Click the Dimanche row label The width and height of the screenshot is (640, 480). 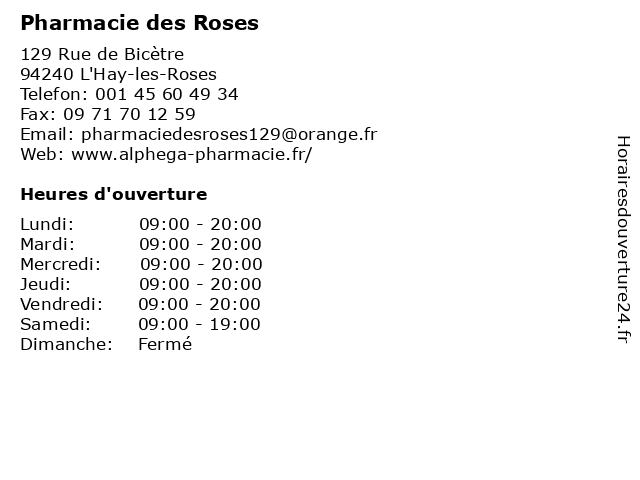(67, 344)
